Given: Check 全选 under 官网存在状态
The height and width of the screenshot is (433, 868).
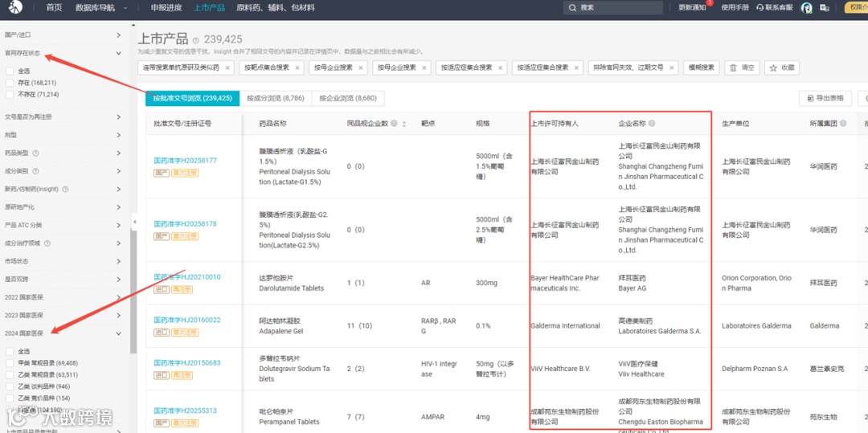Looking at the screenshot, I should point(9,71).
